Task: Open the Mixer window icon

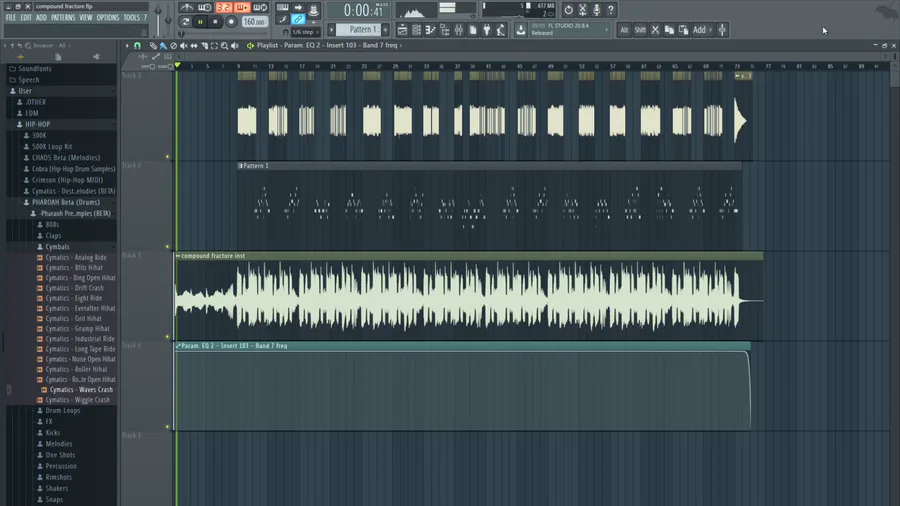Action: [x=459, y=30]
